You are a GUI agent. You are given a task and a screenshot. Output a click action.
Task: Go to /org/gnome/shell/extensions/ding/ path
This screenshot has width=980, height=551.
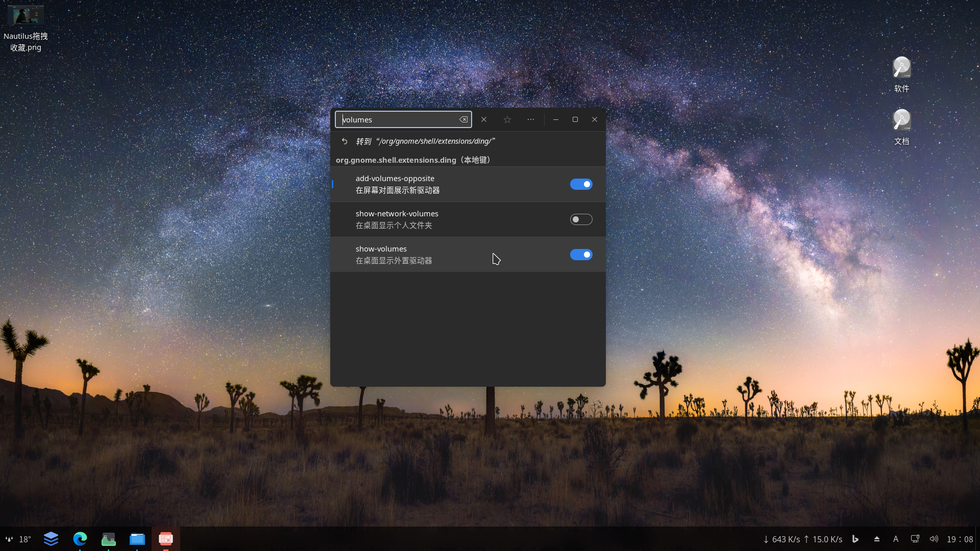425,141
